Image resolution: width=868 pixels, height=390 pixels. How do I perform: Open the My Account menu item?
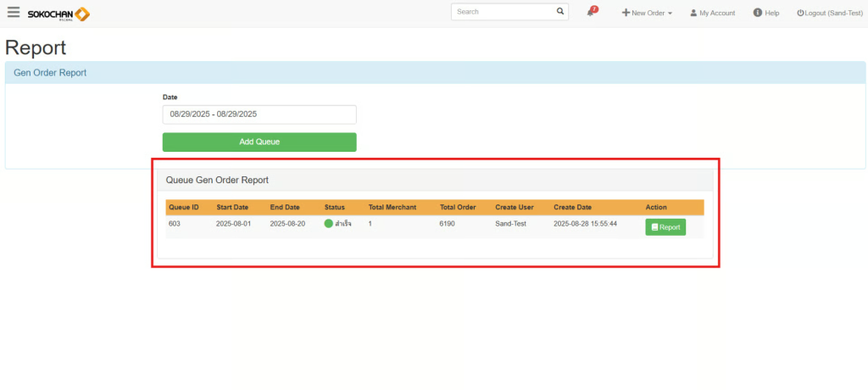712,13
